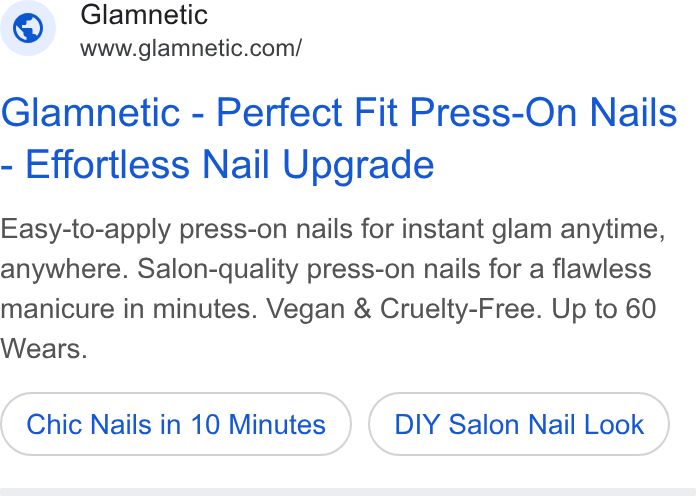
Task: Click the word Glamnetic in the blue headline
Action: pyautogui.click(x=90, y=112)
